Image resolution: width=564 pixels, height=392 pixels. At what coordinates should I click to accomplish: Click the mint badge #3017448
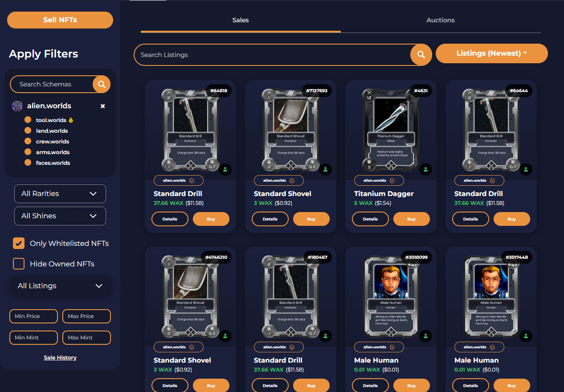tap(517, 257)
